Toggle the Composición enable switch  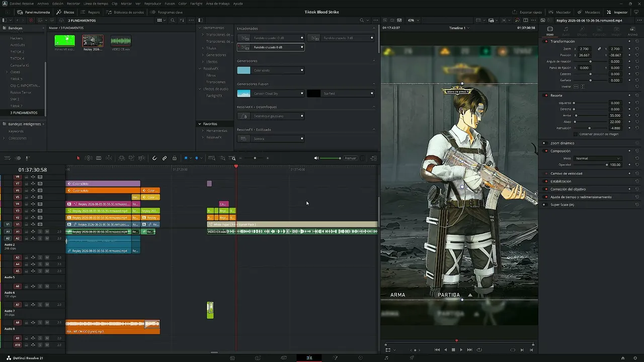coord(546,151)
